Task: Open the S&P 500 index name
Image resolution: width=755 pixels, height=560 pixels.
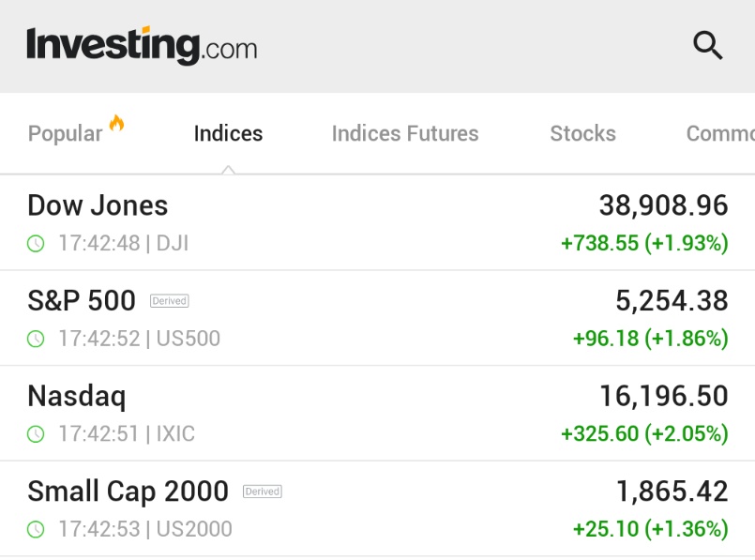Action: click(x=82, y=301)
